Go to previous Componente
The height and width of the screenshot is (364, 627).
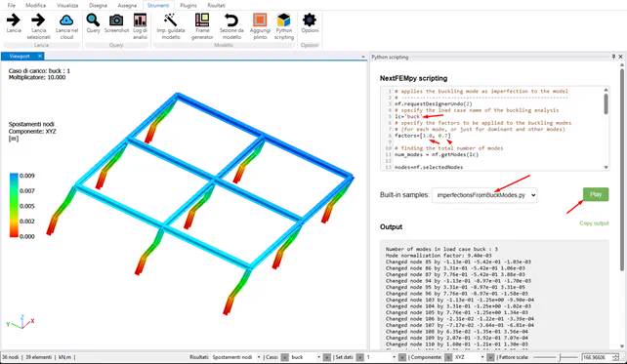[448, 357]
